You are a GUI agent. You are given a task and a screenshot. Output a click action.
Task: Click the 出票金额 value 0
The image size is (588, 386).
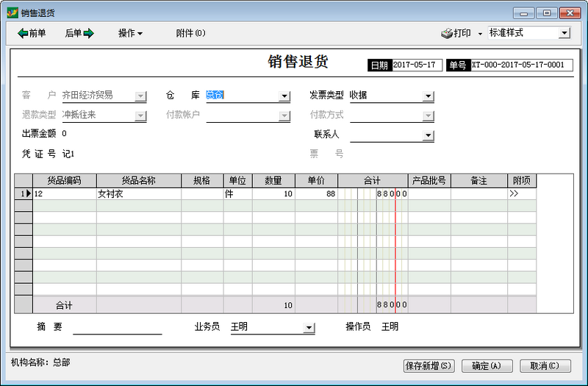65,134
